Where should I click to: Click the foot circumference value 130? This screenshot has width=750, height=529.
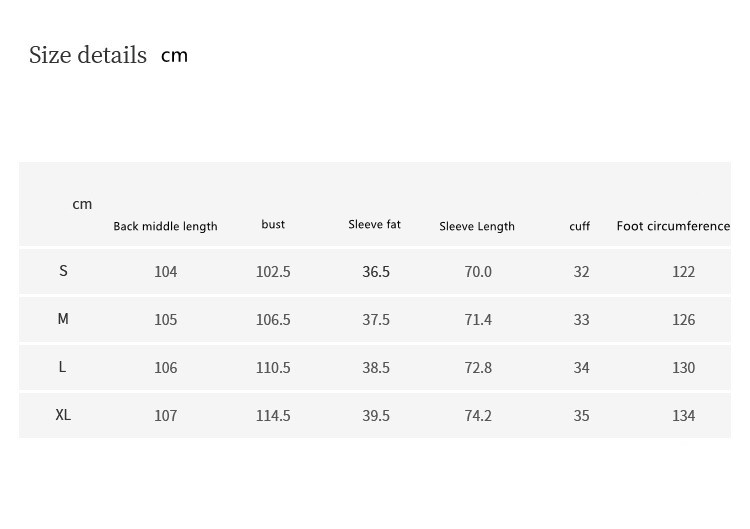[683, 368]
